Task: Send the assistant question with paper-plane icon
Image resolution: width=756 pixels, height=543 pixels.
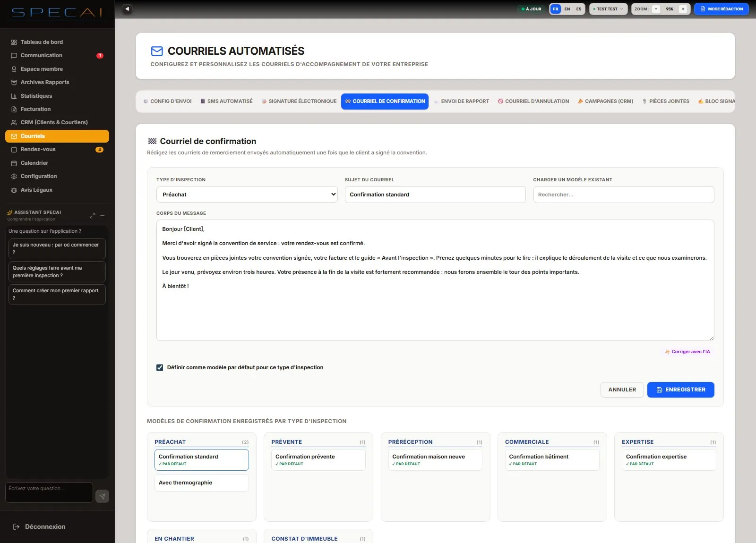Action: click(x=102, y=496)
